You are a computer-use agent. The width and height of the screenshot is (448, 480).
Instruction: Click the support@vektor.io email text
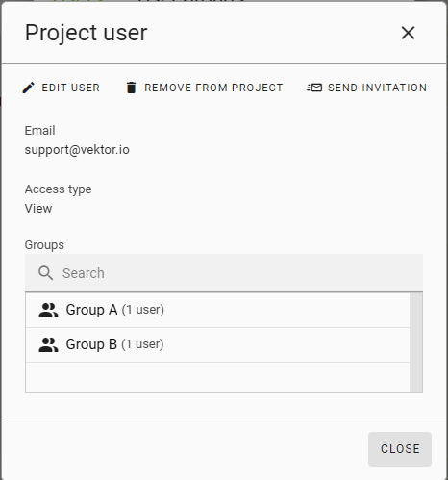tap(77, 150)
